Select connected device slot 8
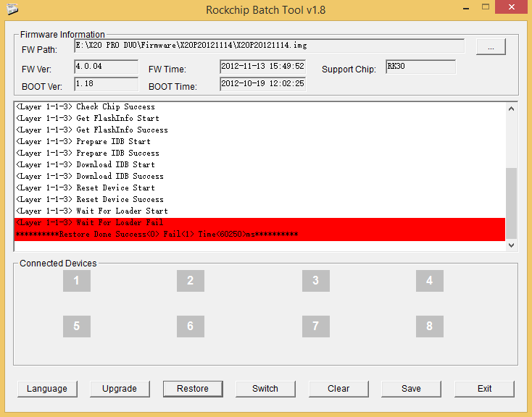532x417 pixels. coord(430,326)
